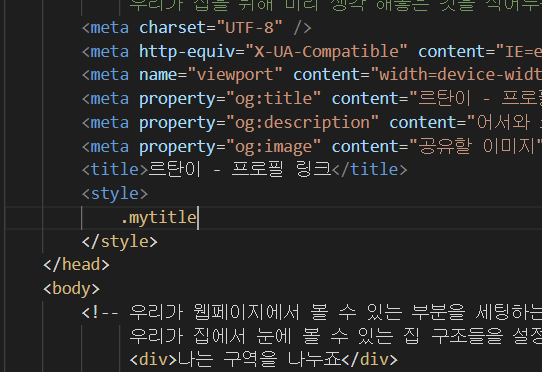Viewport: 542px width, 372px height.
Task: Click the "og:title" property value
Action: [273, 99]
